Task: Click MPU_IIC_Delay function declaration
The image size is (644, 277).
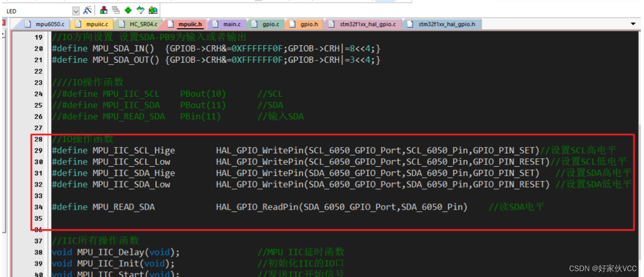Action: (x=116, y=252)
